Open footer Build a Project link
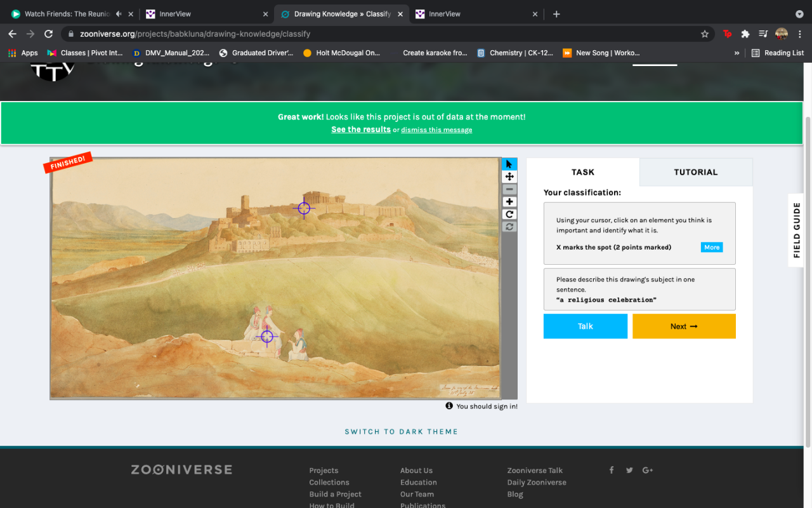812x508 pixels. (x=335, y=495)
